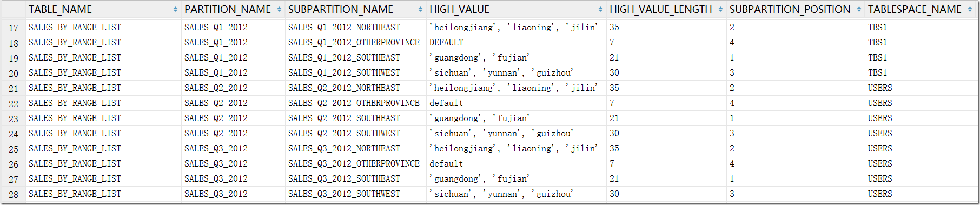Screen dimensions: 980x205
Task: Click the TBS1 tablespace cell in row 20
Action: (x=877, y=72)
